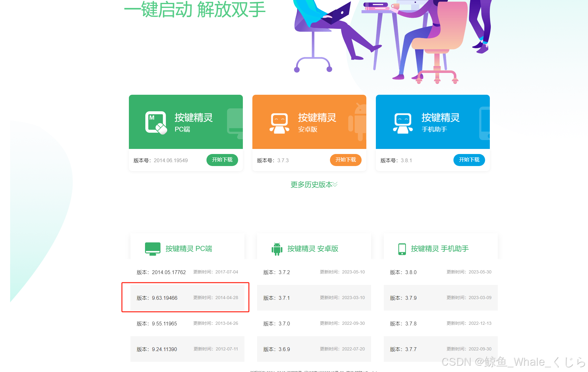Click the Android icon beside 按键精灵 安卓版
This screenshot has width=588, height=372.
(277, 249)
